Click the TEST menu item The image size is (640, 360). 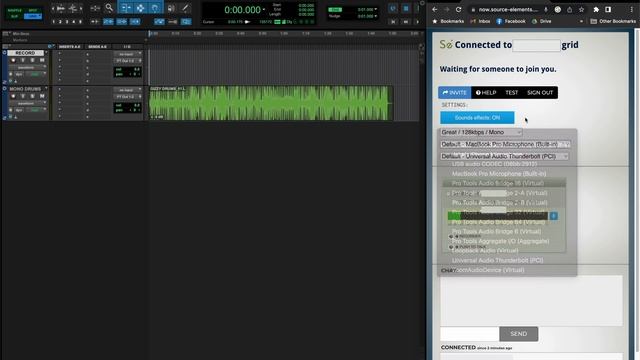click(511, 93)
